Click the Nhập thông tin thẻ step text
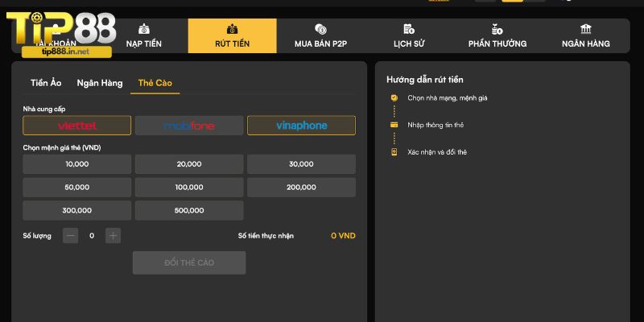Viewport: 644px width, 322px height. 436,125
